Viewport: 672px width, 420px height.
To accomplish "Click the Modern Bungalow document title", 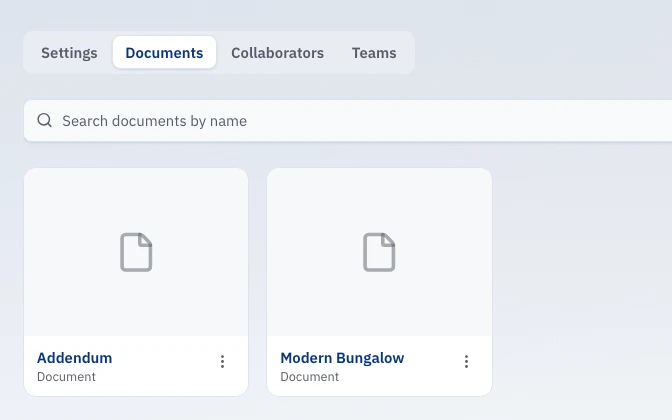I will tap(342, 358).
